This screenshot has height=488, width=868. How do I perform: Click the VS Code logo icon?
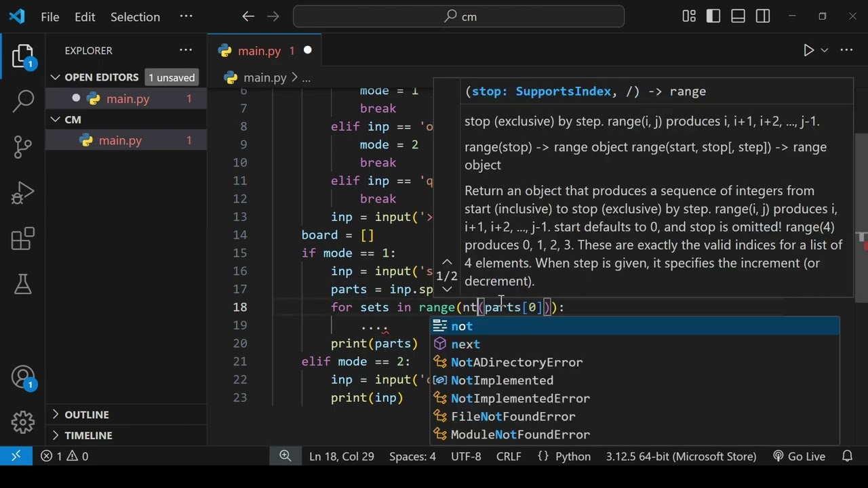[17, 16]
